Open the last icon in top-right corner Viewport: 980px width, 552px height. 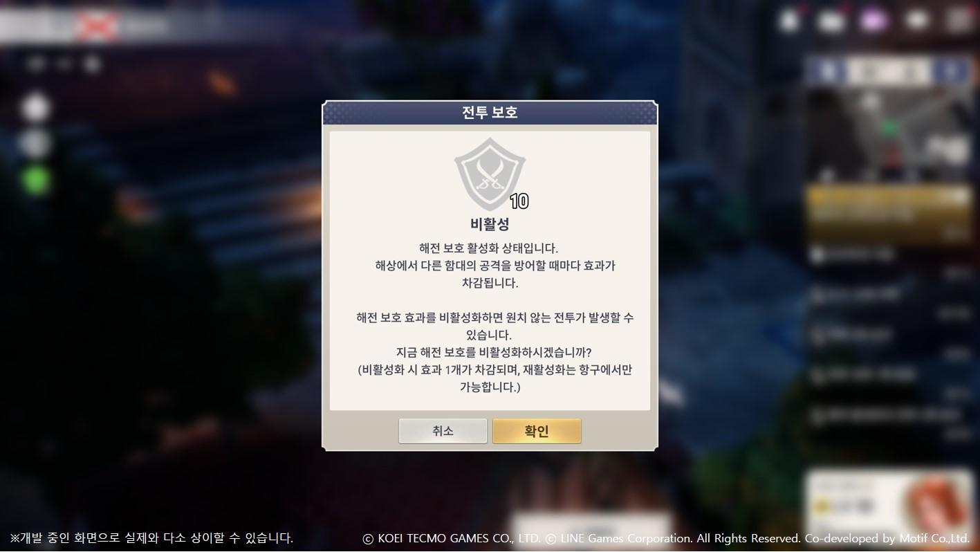tap(959, 21)
